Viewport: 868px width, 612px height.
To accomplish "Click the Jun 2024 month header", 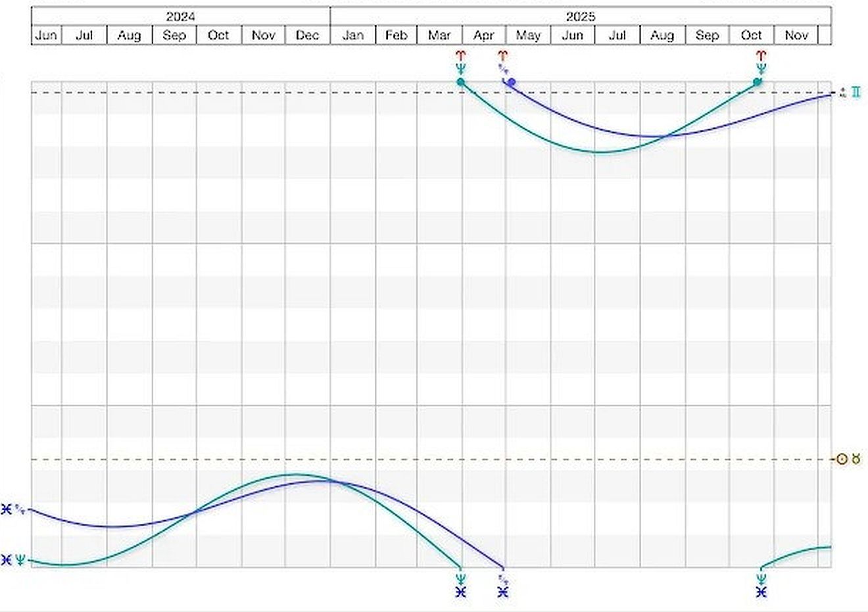I will pos(46,35).
